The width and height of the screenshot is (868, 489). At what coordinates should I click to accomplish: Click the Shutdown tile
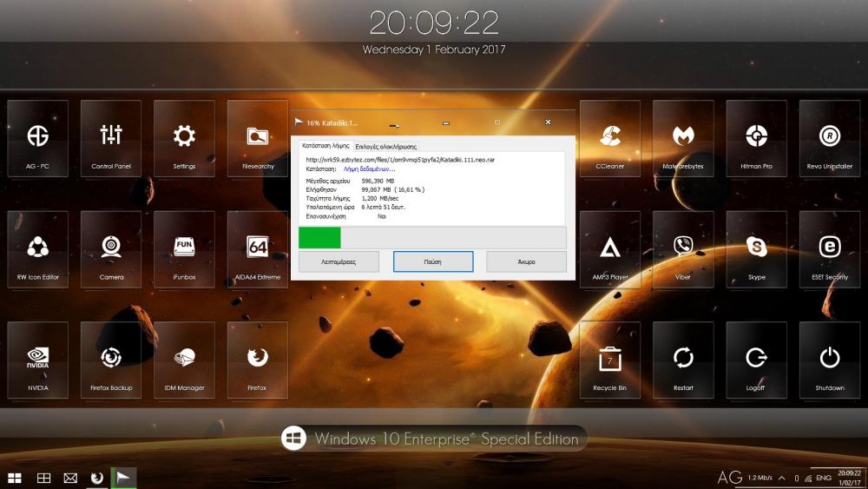click(829, 360)
